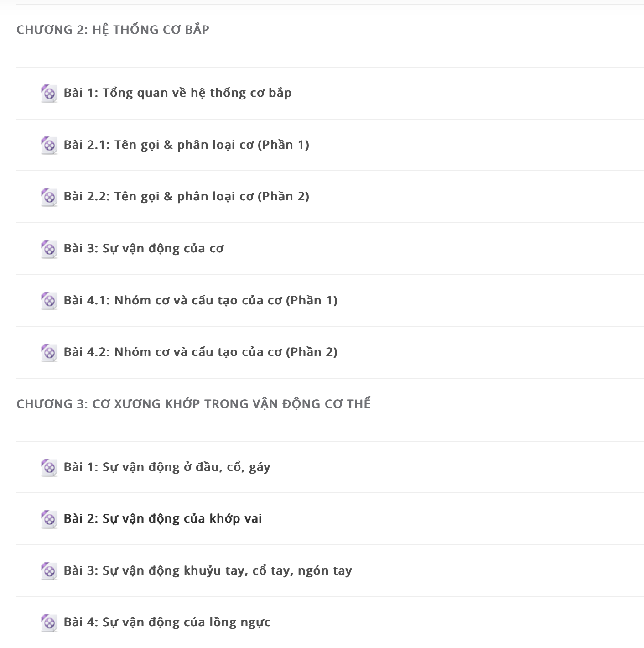The image size is (644, 648).
Task: Click video icon for Bài 2.2 lesson
Action: click(49, 197)
